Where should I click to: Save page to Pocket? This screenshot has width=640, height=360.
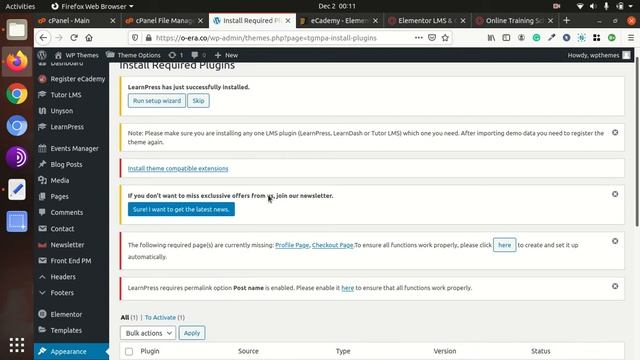click(x=432, y=38)
